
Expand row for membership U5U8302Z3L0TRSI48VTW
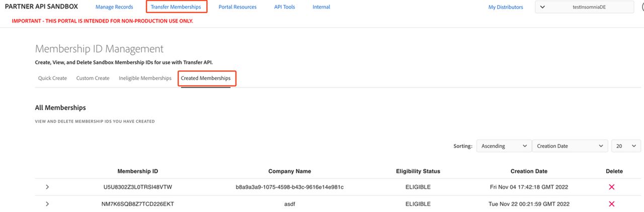[x=47, y=187]
